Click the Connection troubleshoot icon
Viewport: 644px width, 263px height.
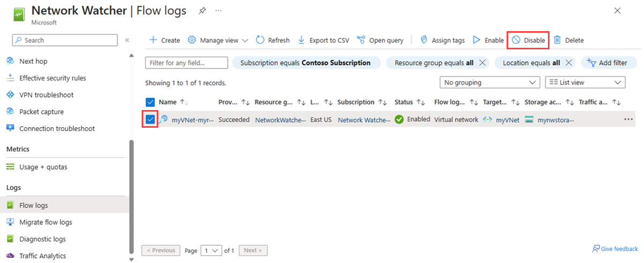point(10,128)
